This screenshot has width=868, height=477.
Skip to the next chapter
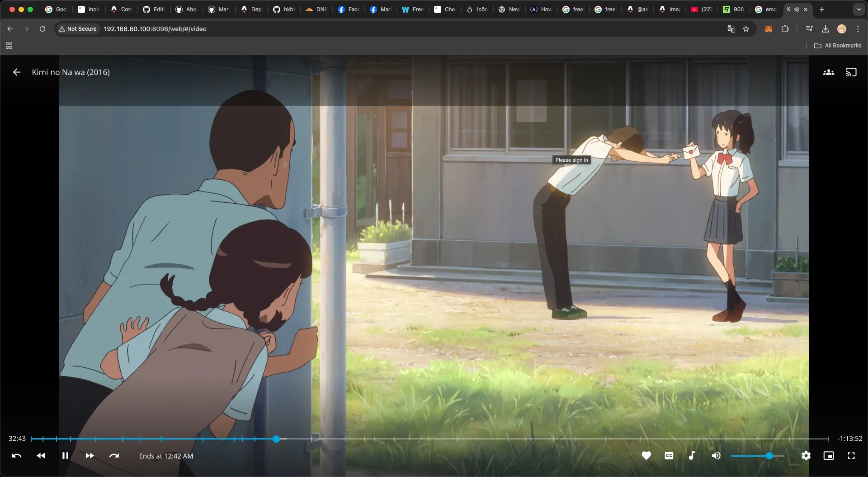[114, 456]
